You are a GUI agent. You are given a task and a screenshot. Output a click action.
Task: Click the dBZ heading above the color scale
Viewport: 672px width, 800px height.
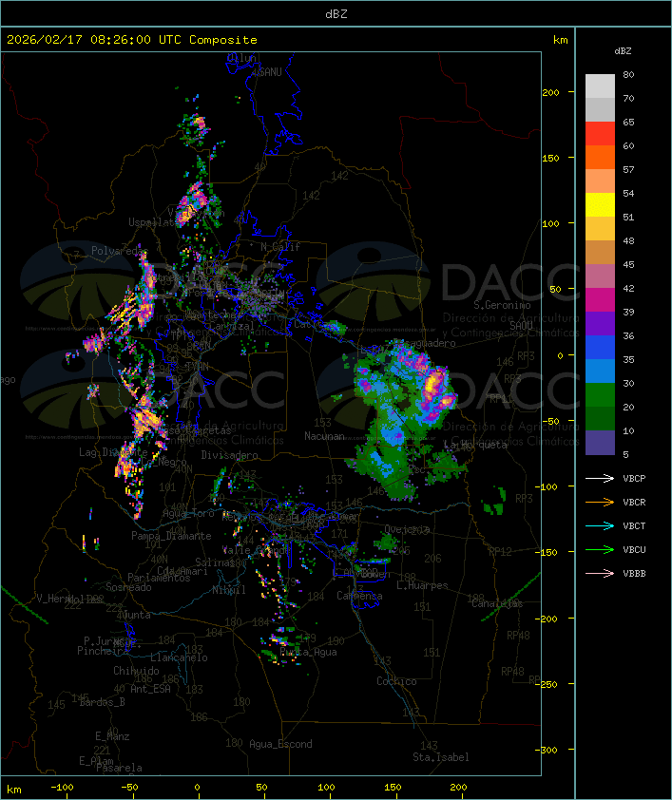coord(623,51)
